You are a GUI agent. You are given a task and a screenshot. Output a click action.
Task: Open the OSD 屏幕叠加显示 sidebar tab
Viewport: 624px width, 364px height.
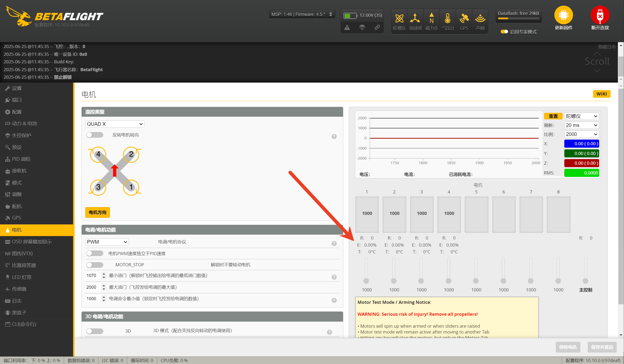[37, 242]
